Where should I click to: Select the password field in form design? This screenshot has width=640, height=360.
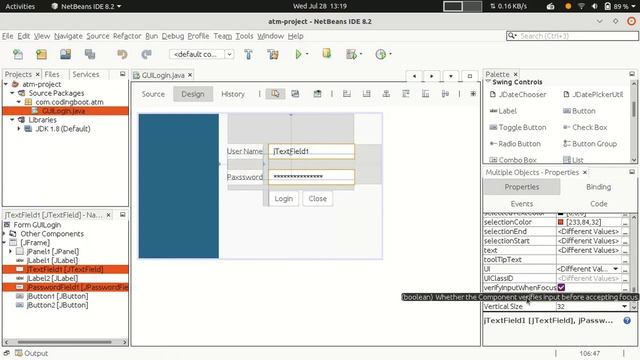pos(311,177)
